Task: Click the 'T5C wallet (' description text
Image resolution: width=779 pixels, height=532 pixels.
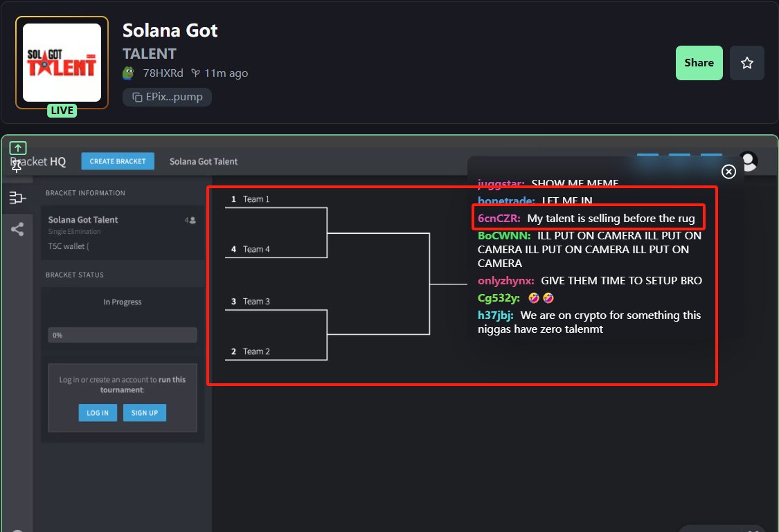Action: 69,246
